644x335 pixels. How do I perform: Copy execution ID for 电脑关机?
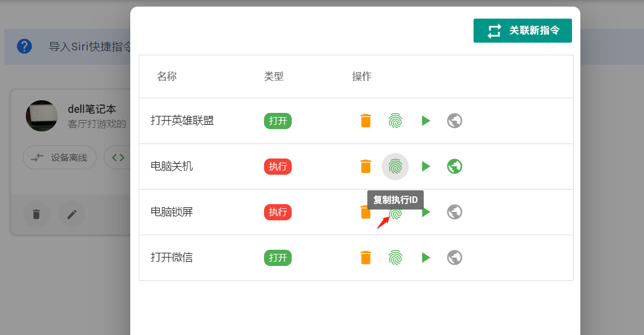pos(395,166)
